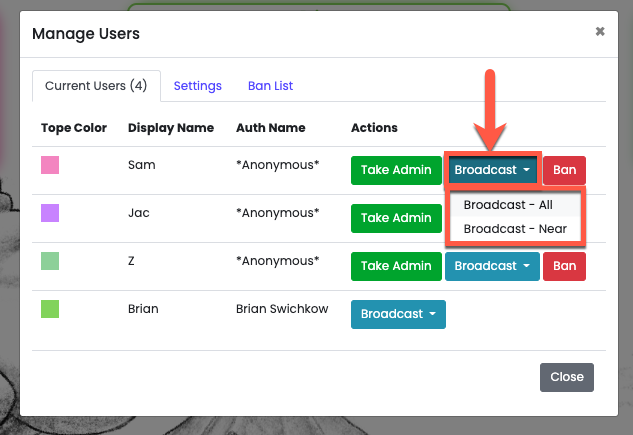Click the Brian Swichkow auth name
This screenshot has width=633, height=435.
(x=283, y=310)
